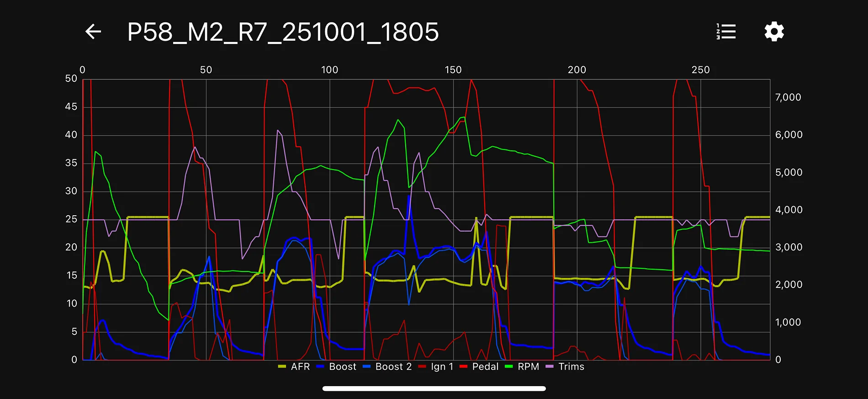
Task: Open the numbered list icon
Action: (x=726, y=32)
